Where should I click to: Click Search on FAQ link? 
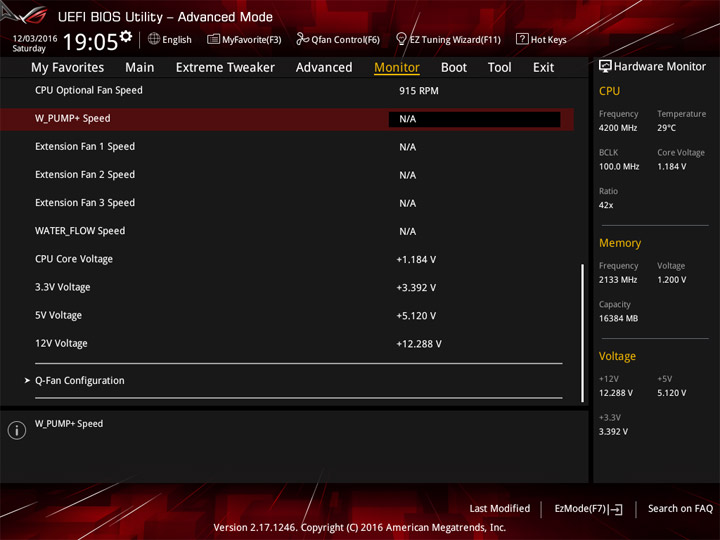[x=680, y=508]
